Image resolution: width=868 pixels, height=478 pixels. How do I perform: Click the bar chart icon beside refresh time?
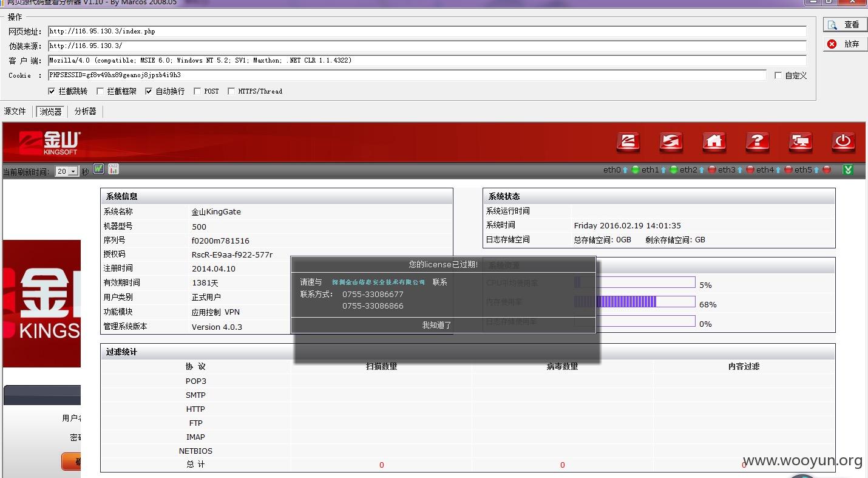(114, 169)
